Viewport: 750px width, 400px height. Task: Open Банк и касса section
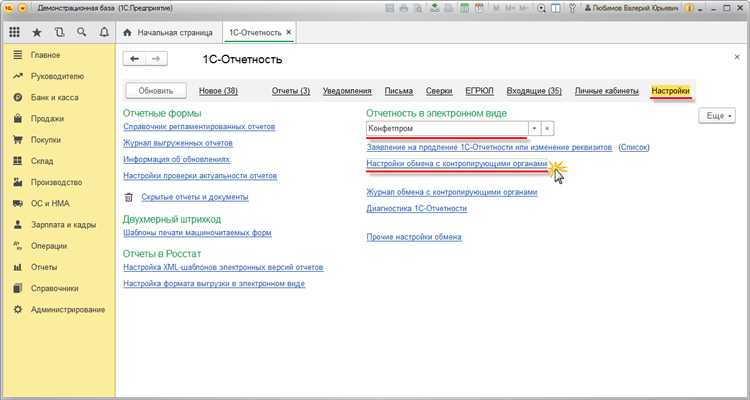(x=55, y=97)
